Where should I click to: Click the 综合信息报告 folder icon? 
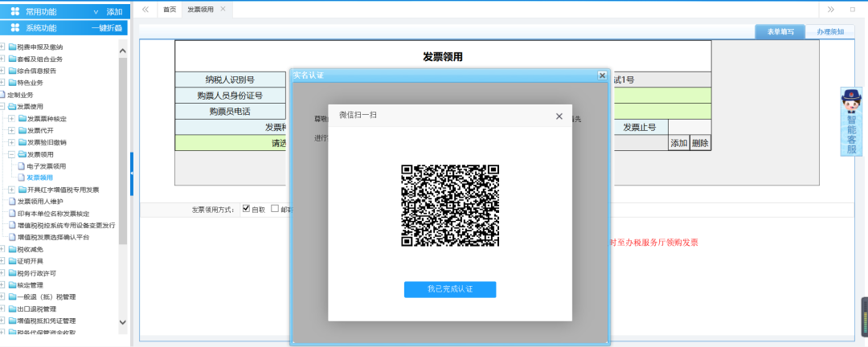(x=12, y=71)
